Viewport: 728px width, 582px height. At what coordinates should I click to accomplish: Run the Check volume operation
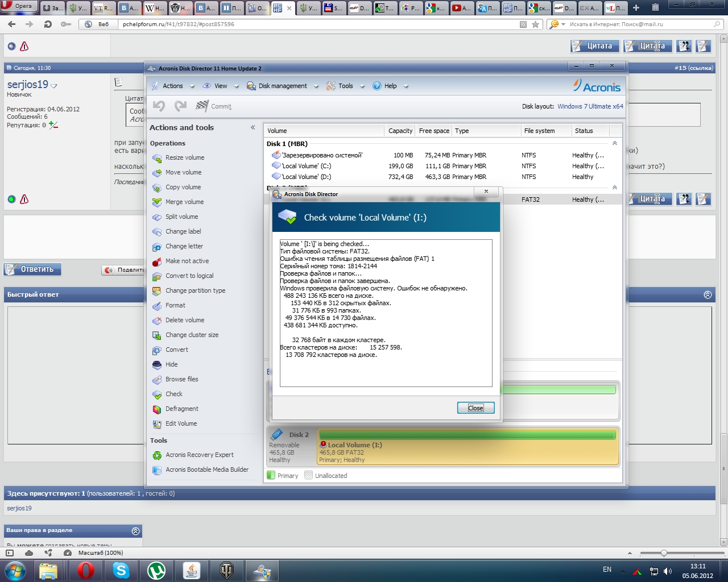click(167, 394)
